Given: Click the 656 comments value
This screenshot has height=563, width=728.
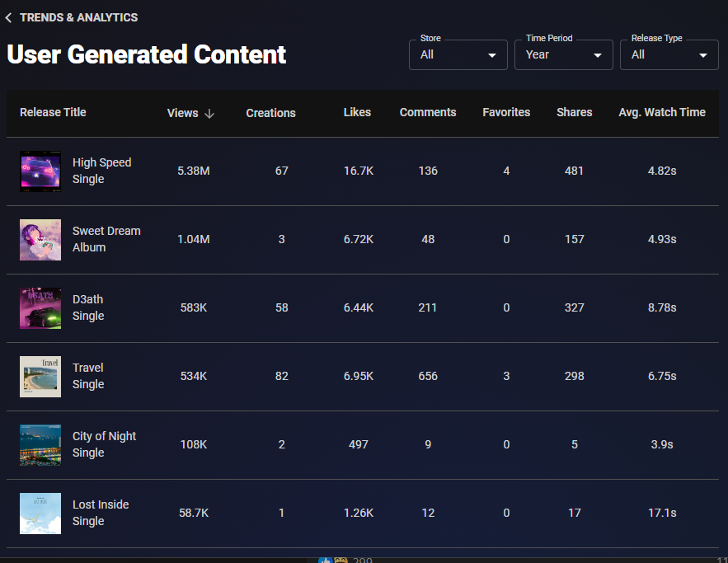Looking at the screenshot, I should click(428, 376).
